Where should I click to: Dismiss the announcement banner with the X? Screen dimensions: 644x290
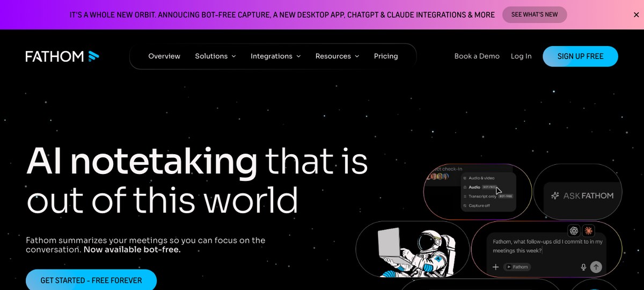(636, 15)
